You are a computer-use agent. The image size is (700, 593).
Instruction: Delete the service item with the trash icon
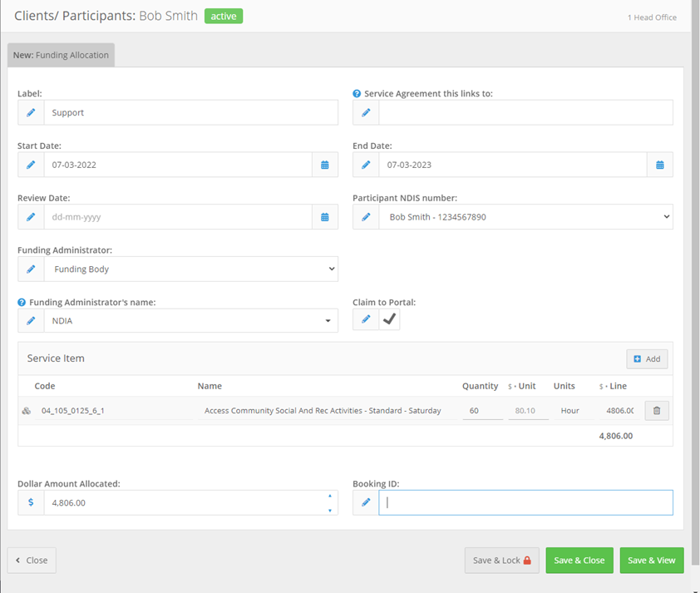pyautogui.click(x=657, y=410)
